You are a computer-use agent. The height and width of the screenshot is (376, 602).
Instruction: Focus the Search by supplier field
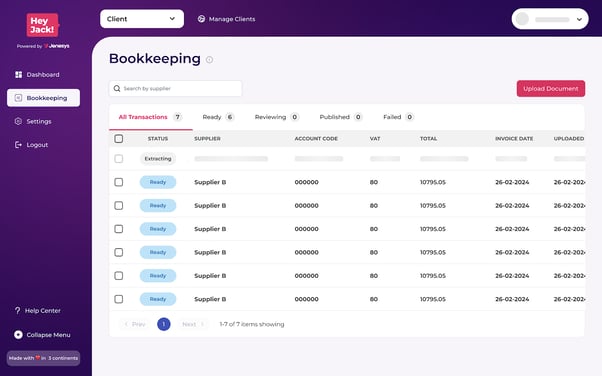[175, 88]
